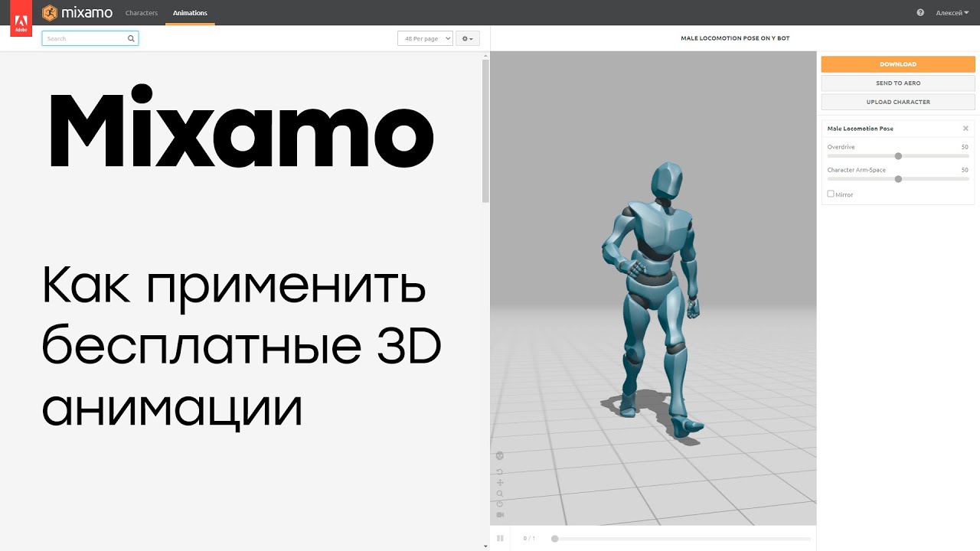Click the orange Download button
This screenshot has height=551, width=980.
[898, 64]
